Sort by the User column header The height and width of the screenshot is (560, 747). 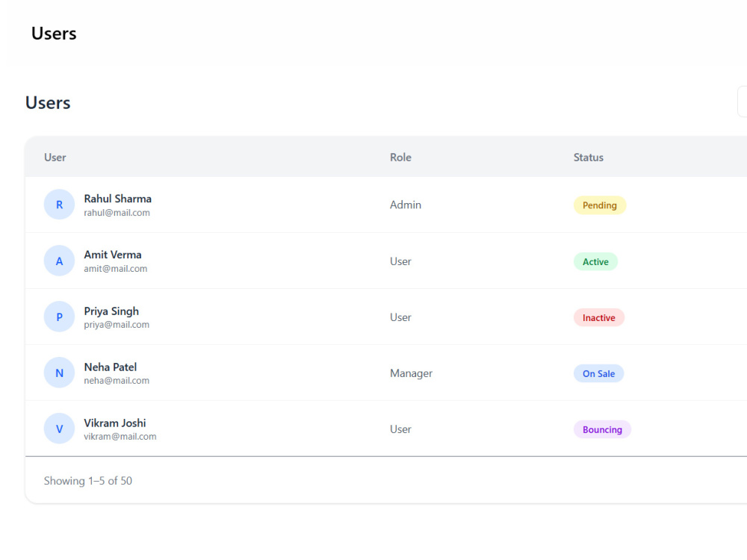[x=55, y=157]
